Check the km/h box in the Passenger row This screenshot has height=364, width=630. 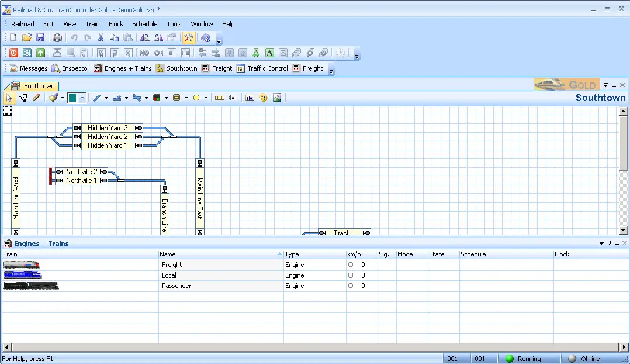tap(351, 286)
